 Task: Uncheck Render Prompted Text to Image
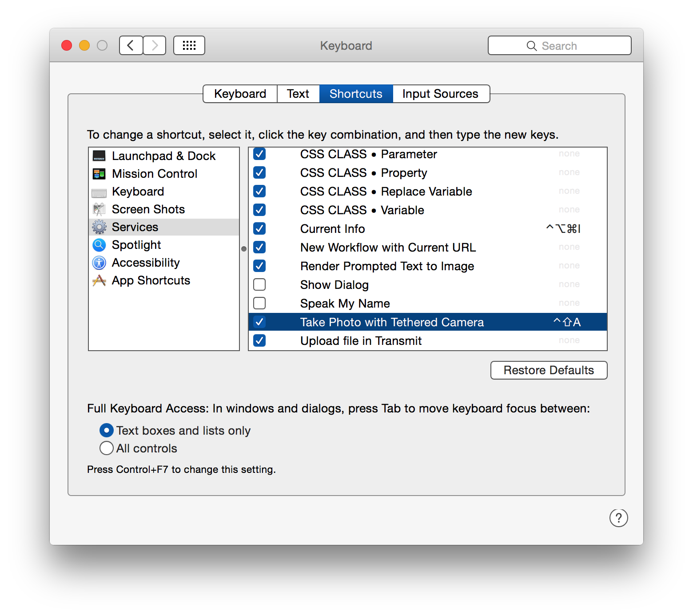(259, 266)
